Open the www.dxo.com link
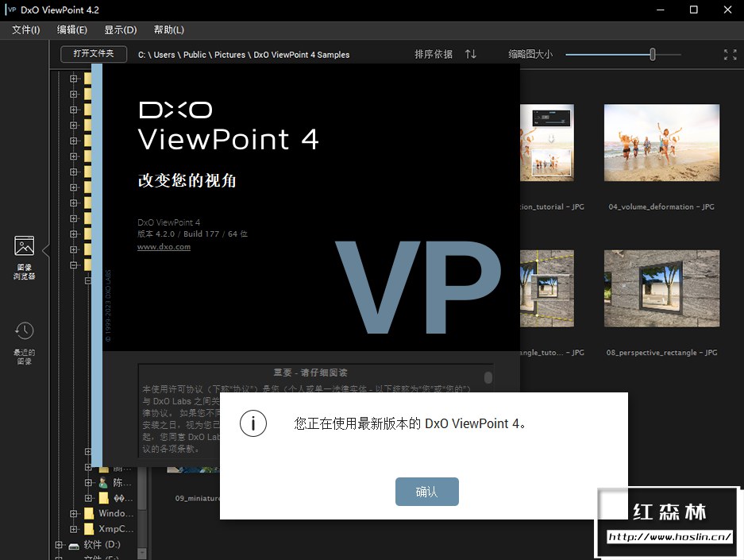This screenshot has height=560, width=744. tap(164, 247)
